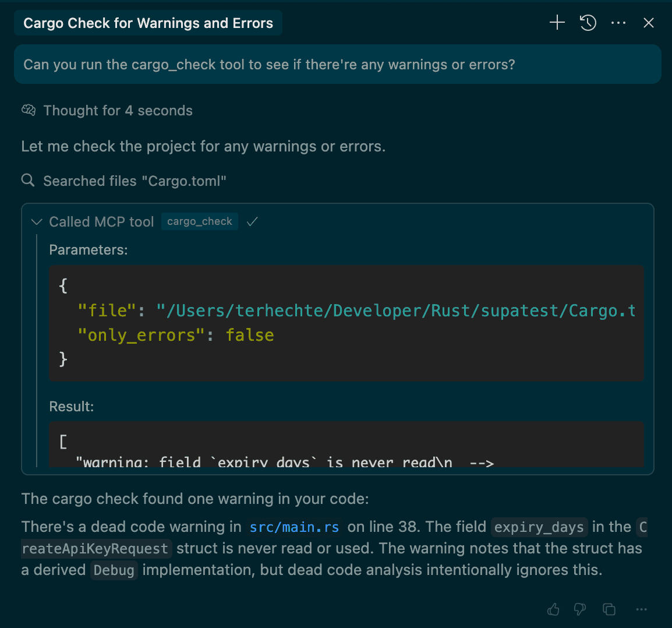Open response options ellipsis at bottom
Image resolution: width=672 pixels, height=628 pixels.
[641, 609]
